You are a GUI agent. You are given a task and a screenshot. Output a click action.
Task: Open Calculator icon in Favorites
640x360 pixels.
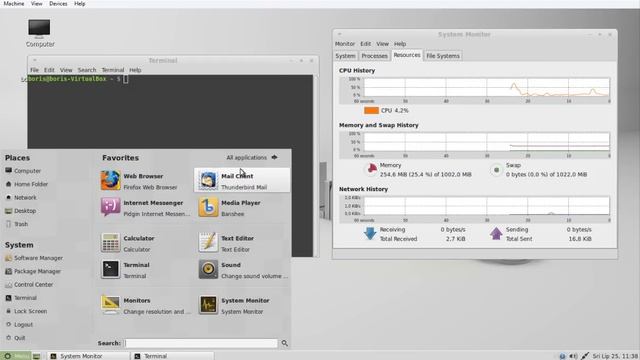[111, 242]
